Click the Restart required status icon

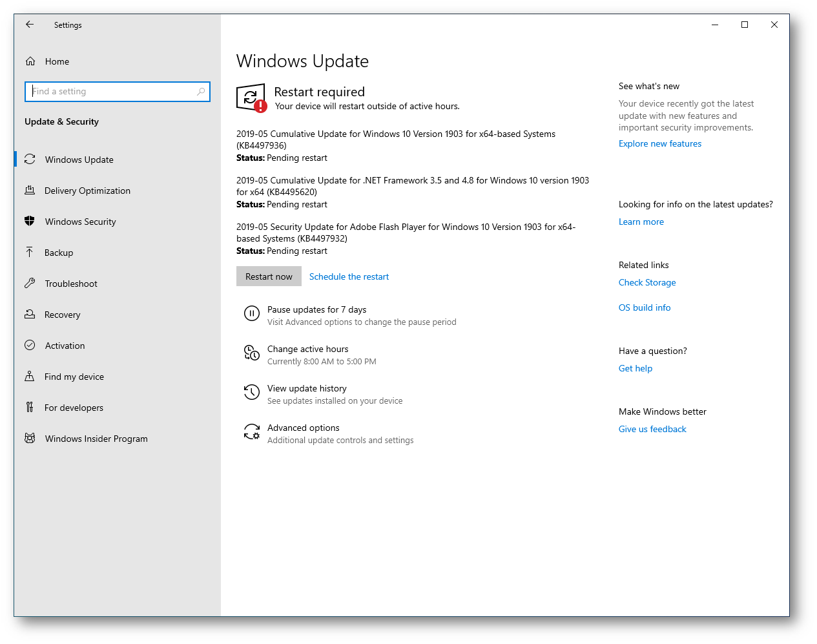251,98
